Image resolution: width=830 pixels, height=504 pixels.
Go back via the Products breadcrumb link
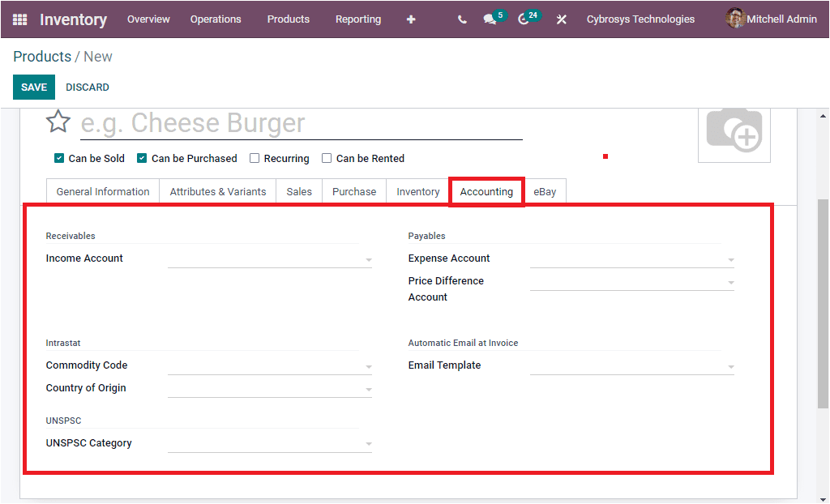(x=41, y=56)
